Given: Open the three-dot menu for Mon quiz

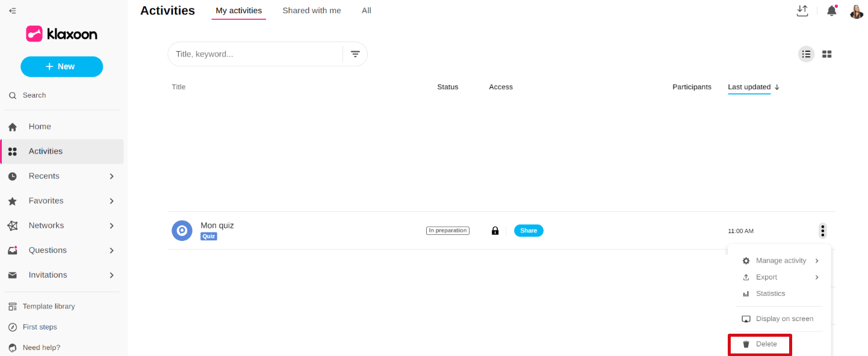Looking at the screenshot, I should click(822, 231).
